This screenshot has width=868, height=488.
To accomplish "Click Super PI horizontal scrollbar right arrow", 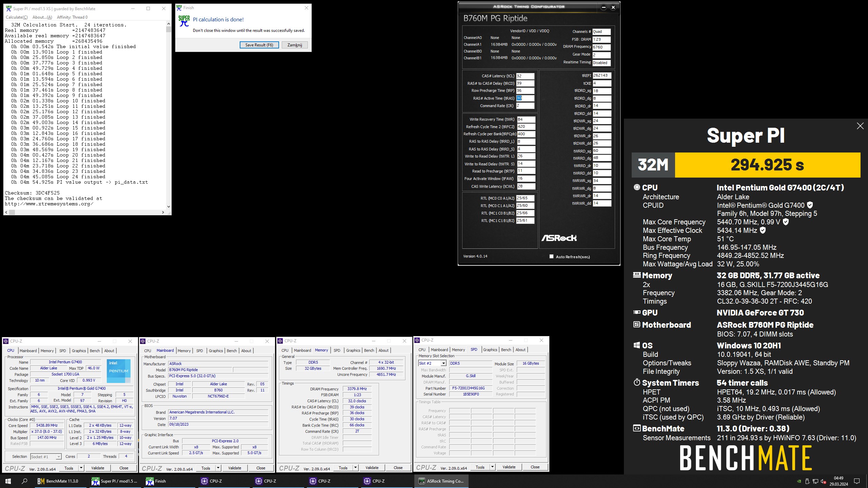I will pos(163,212).
